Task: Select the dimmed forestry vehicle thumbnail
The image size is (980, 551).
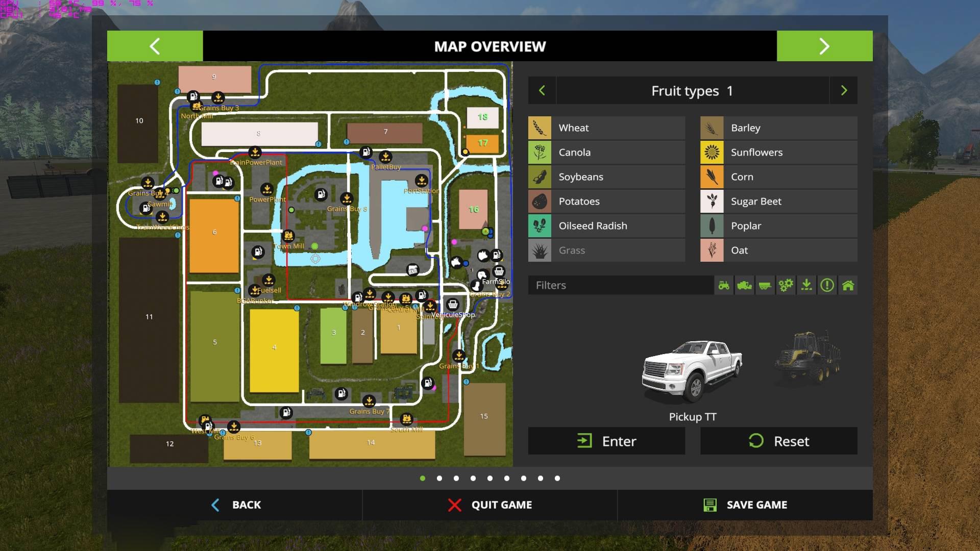Action: pos(807,357)
